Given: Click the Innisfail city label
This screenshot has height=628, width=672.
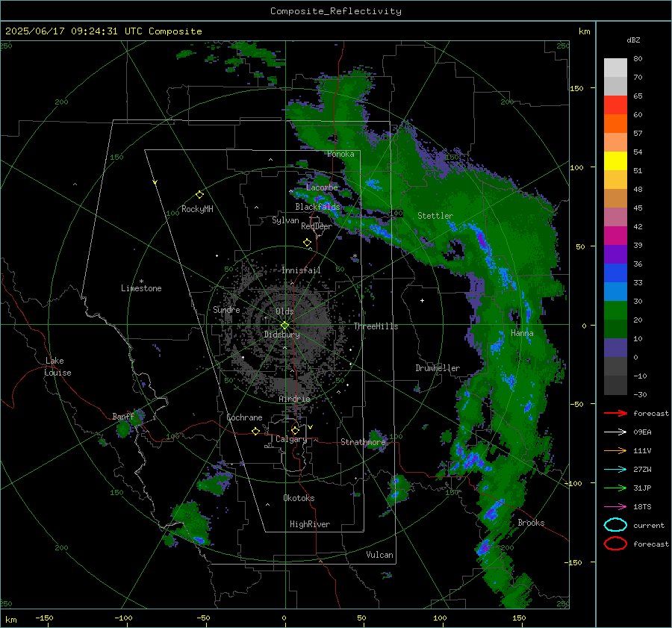Looking at the screenshot, I should [x=301, y=270].
